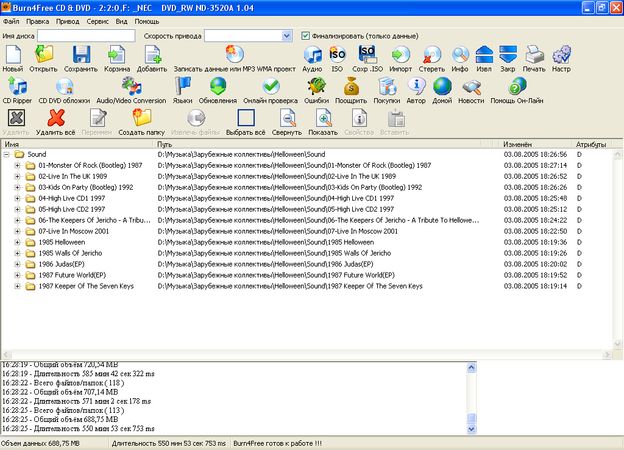Click the ISO burn icon
624x450 pixels.
(x=337, y=55)
